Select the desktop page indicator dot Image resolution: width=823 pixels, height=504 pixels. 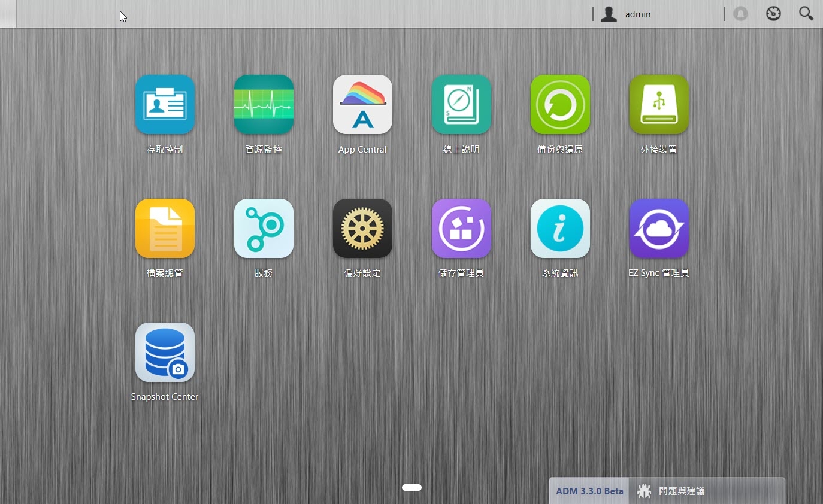[x=412, y=487]
